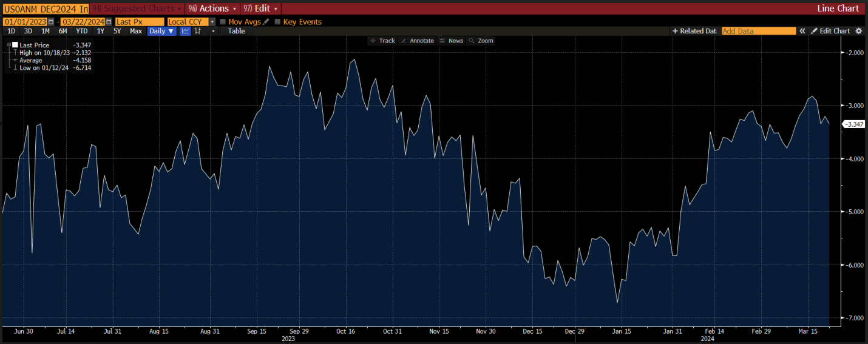The height and width of the screenshot is (344, 868).
Task: Select the YTD time range
Action: click(81, 31)
